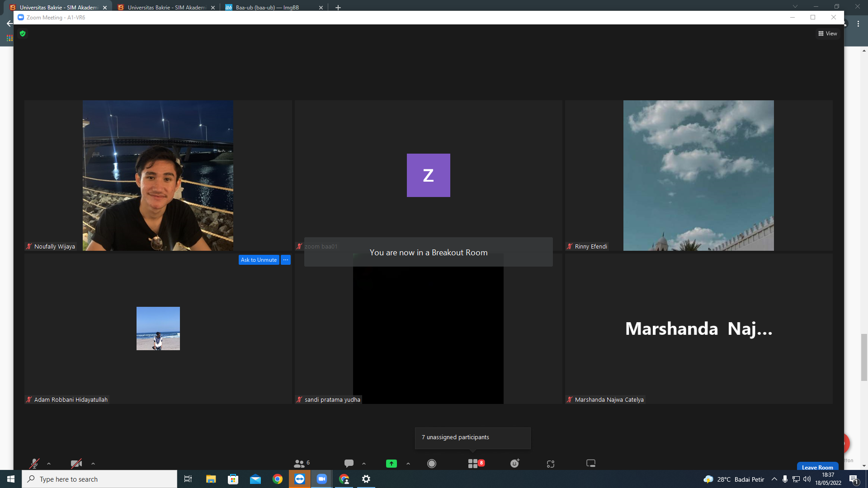Open the Chrome tab search chevron
Screen dimensions: 868x488
click(x=795, y=6)
